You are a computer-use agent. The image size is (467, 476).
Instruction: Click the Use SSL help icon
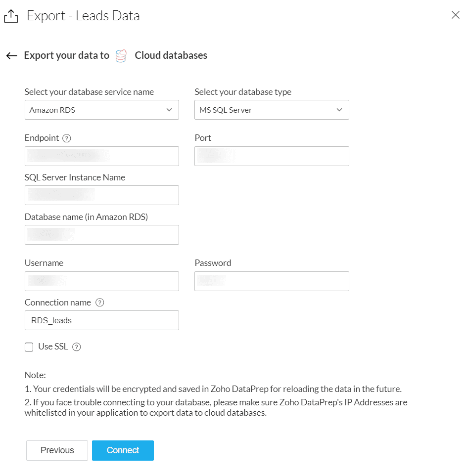[x=76, y=347]
